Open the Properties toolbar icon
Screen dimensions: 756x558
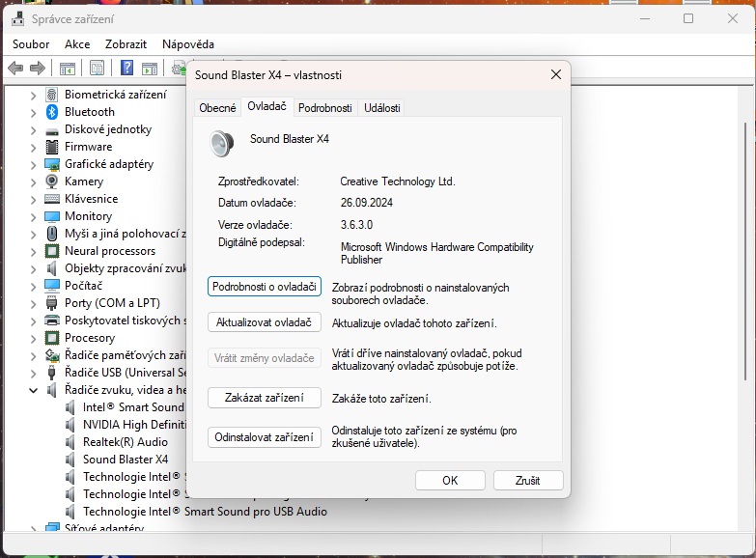point(97,68)
